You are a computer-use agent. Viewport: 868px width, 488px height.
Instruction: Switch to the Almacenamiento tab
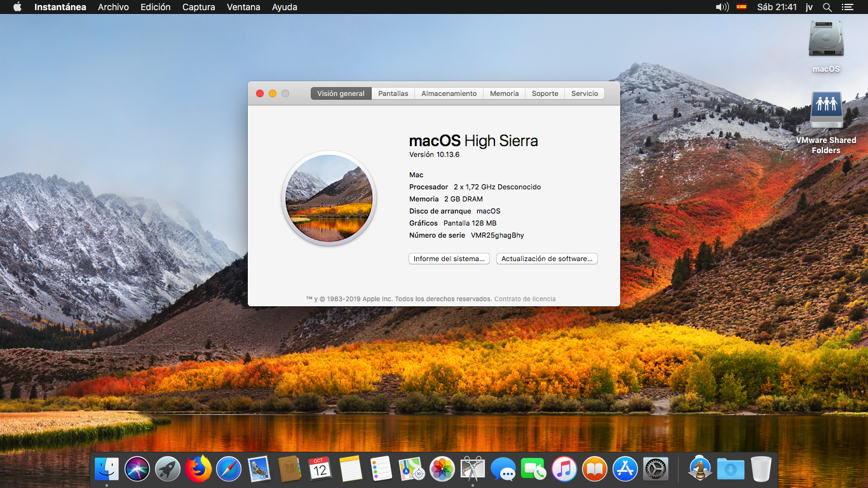pyautogui.click(x=449, y=93)
